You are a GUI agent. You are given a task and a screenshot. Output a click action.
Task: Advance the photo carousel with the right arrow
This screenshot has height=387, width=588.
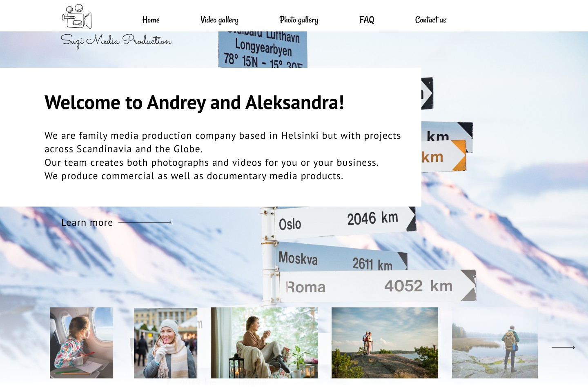pyautogui.click(x=563, y=347)
